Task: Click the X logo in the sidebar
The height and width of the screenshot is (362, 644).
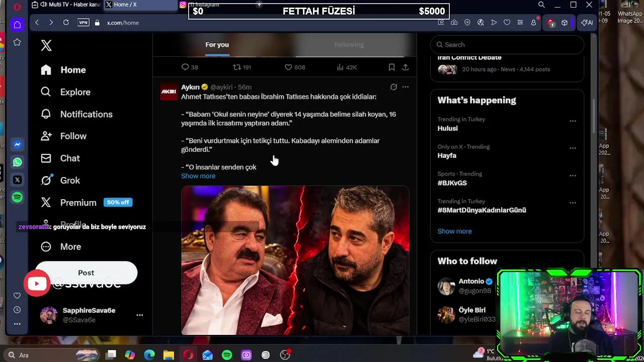Action: click(x=46, y=45)
